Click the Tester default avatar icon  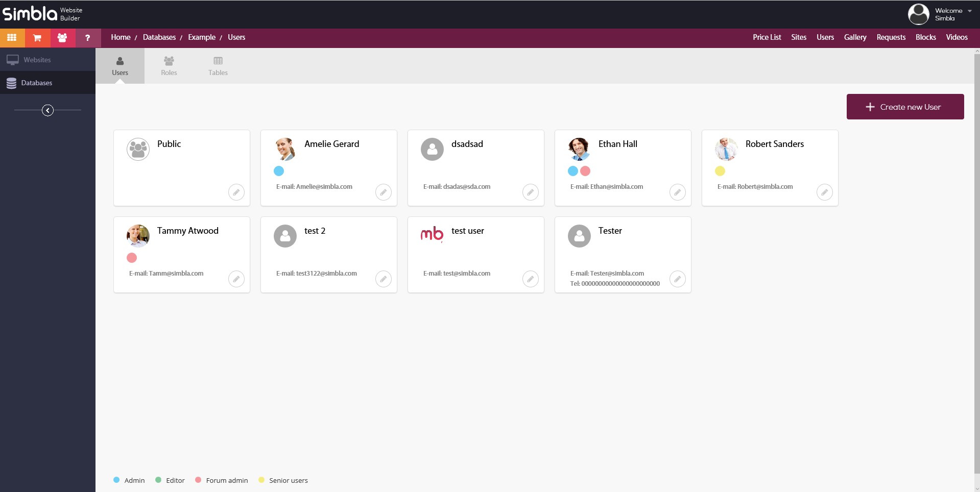tap(579, 236)
